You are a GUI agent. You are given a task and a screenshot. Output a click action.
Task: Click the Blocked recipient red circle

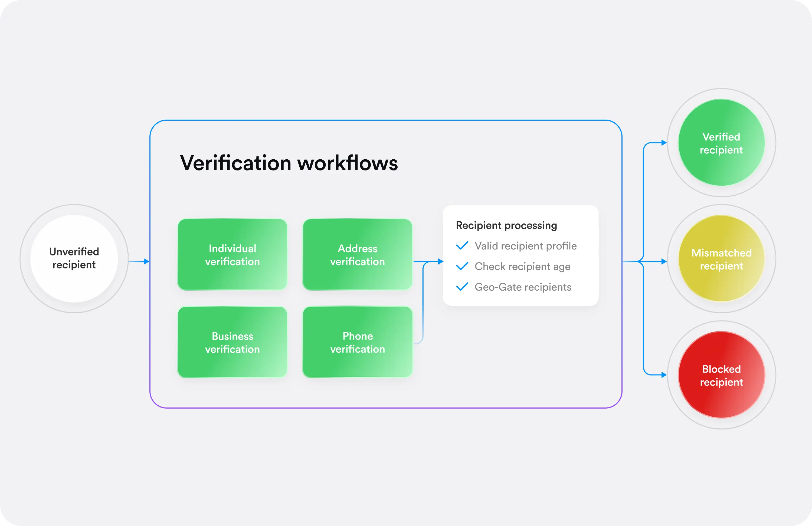[x=721, y=375]
